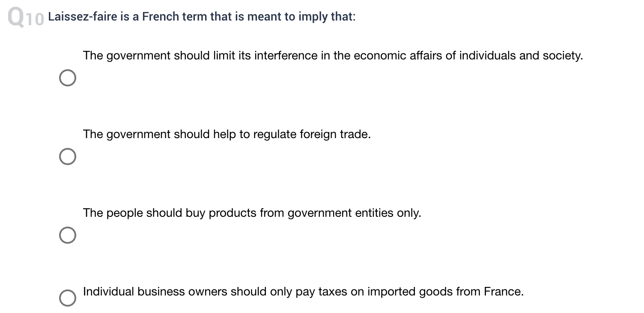
Task: Click 'government entities only' in third answer
Action: (x=355, y=213)
